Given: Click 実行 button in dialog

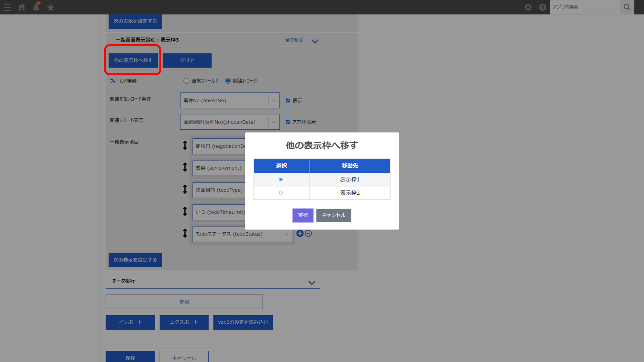Looking at the screenshot, I should (x=303, y=215).
